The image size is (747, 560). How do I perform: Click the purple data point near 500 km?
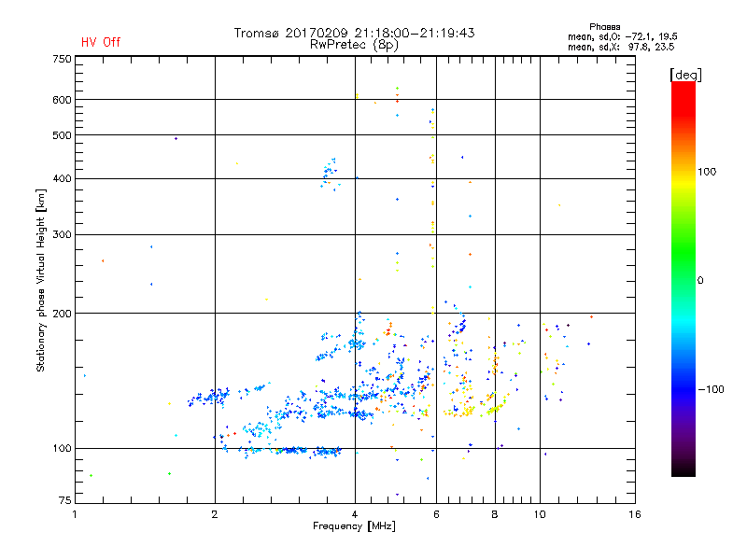point(176,138)
